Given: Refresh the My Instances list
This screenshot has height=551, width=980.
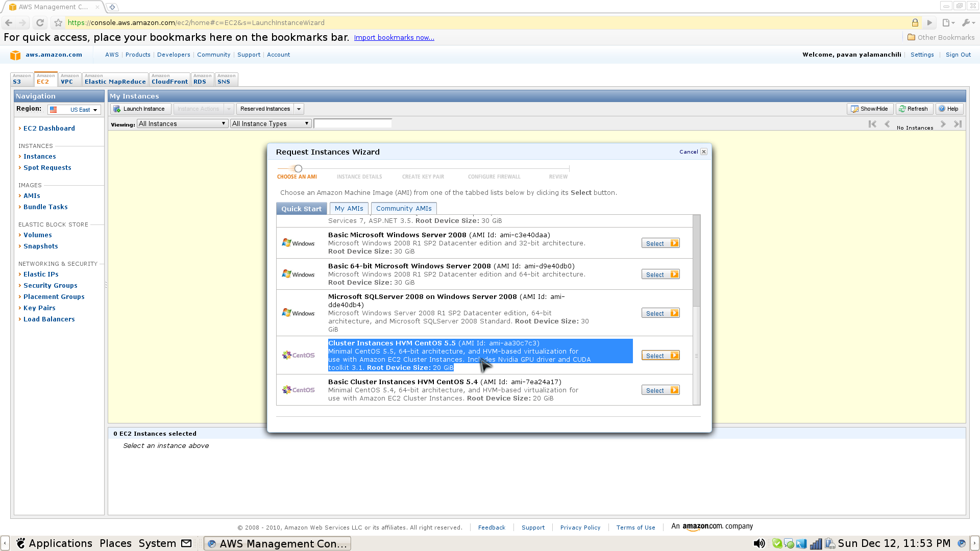Looking at the screenshot, I should [x=914, y=109].
